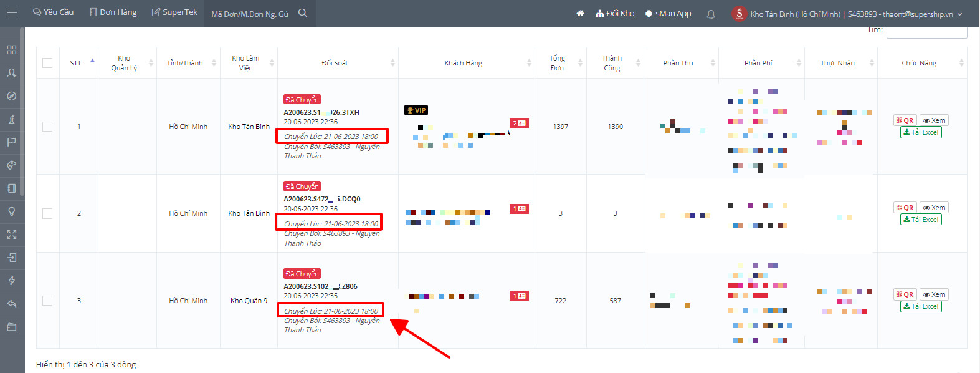Click the Xem button in row 1
Viewport: 980px width, 373px height.
(x=934, y=120)
